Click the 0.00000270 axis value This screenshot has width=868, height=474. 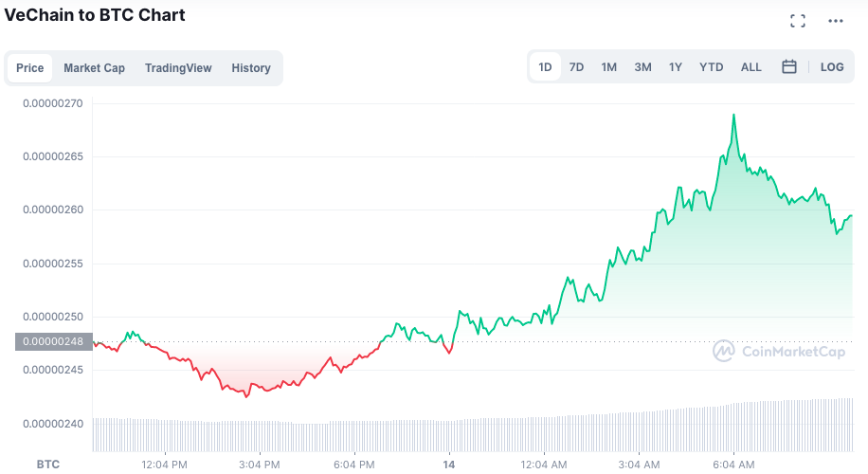click(52, 103)
